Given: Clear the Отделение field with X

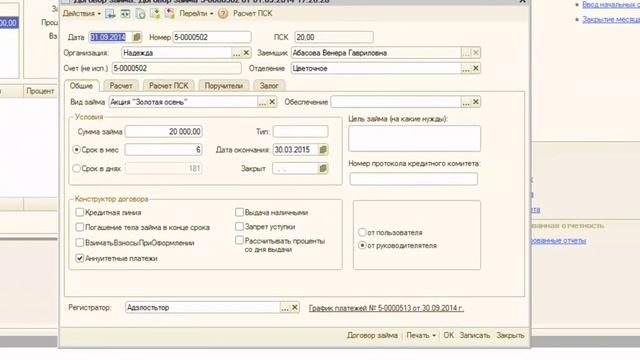Looking at the screenshot, I should point(476,68).
